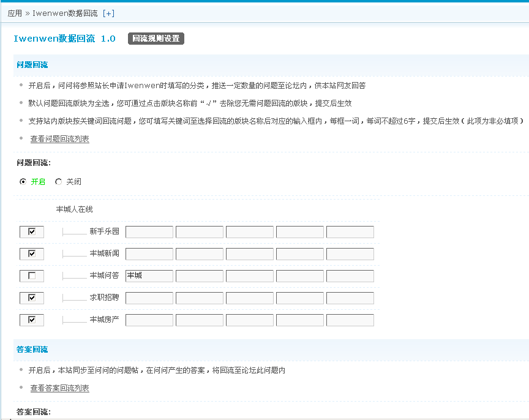The height and width of the screenshot is (420, 529).
Task: Click the 问题回流 section header
Action: click(32, 65)
